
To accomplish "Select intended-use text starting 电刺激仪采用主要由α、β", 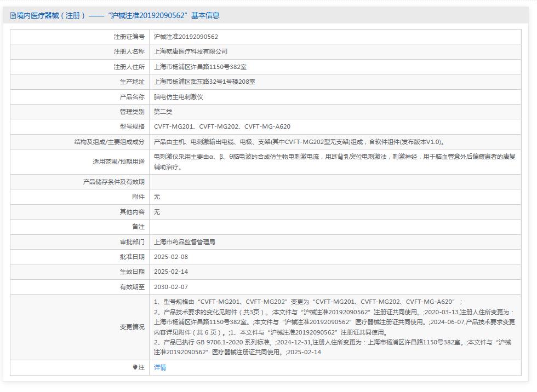I will [x=335, y=162].
